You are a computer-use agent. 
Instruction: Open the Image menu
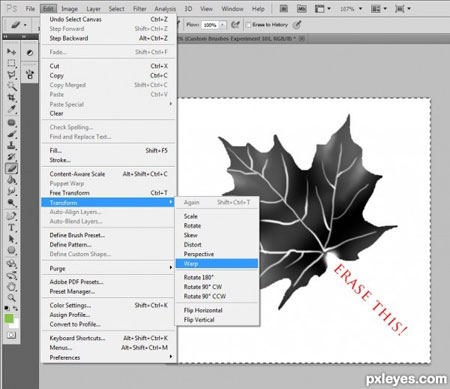pos(69,9)
